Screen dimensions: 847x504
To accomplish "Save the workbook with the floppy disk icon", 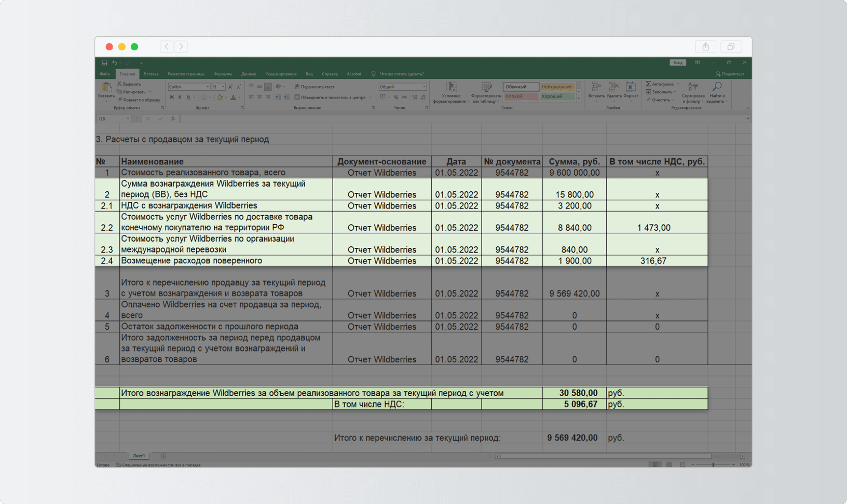I will point(104,63).
